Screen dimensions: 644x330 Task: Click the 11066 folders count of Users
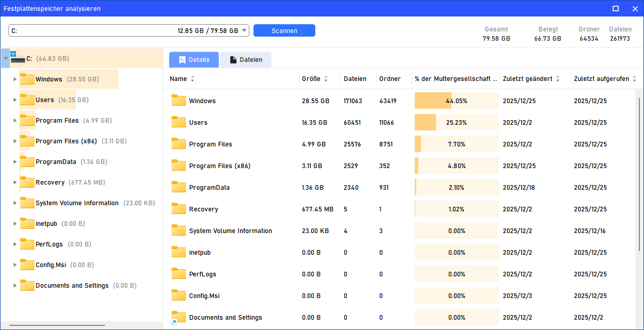pos(387,123)
